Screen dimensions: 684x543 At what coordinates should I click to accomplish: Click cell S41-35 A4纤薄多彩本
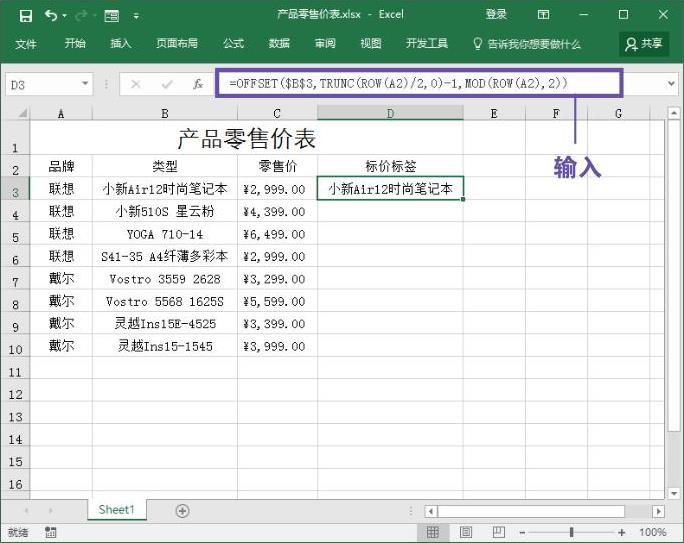click(165, 256)
